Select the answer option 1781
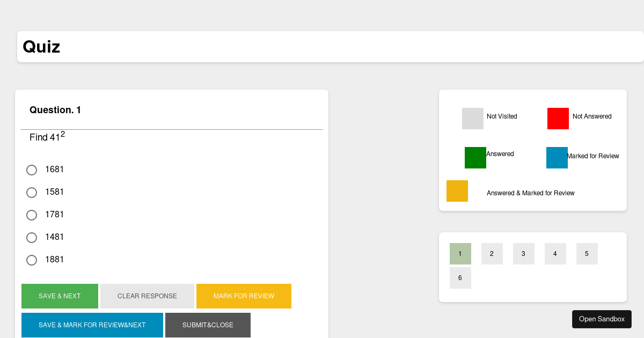 tap(31, 215)
